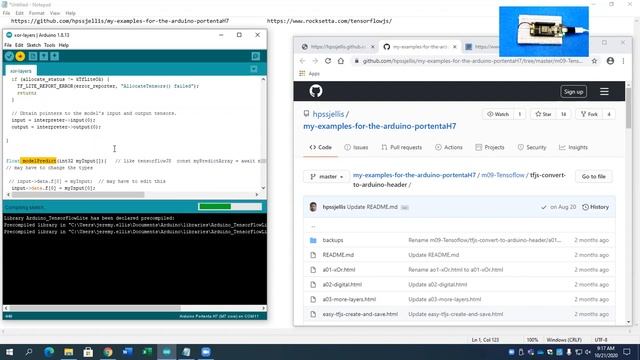Open the a03-more-layers.html file
The height and width of the screenshot is (360, 640).
pos(349,299)
